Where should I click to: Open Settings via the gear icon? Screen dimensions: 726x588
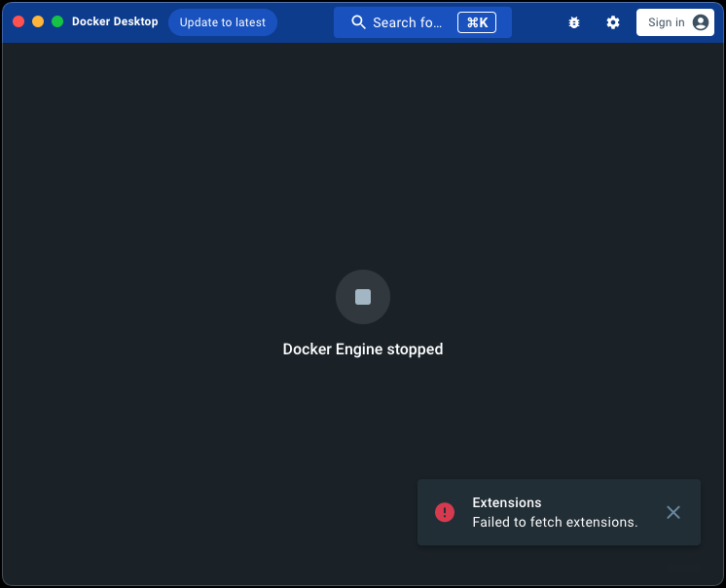(613, 22)
